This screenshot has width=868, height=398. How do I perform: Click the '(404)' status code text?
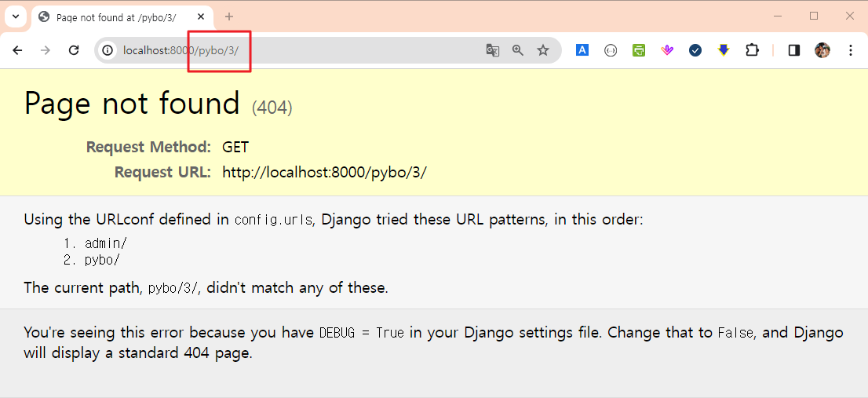[272, 108]
